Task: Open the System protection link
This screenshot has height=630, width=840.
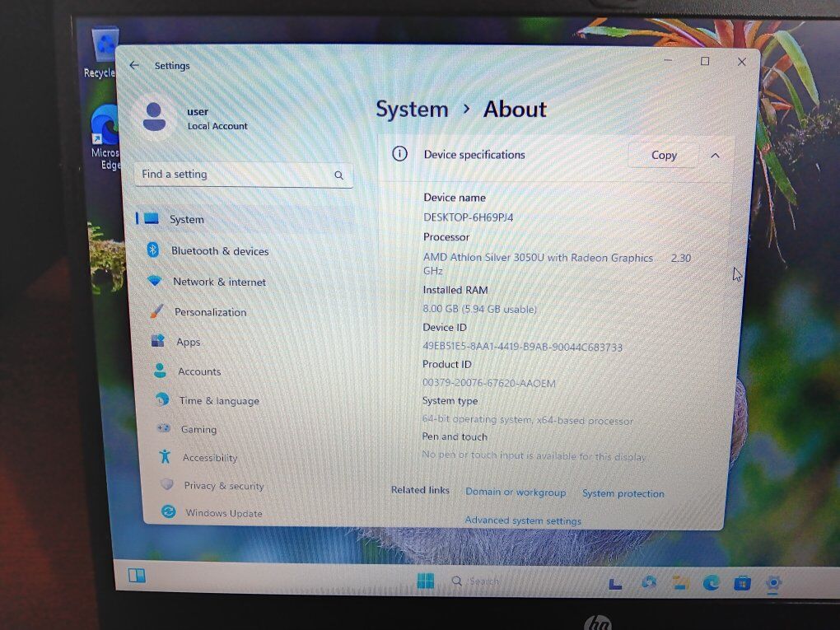Action: 623,493
